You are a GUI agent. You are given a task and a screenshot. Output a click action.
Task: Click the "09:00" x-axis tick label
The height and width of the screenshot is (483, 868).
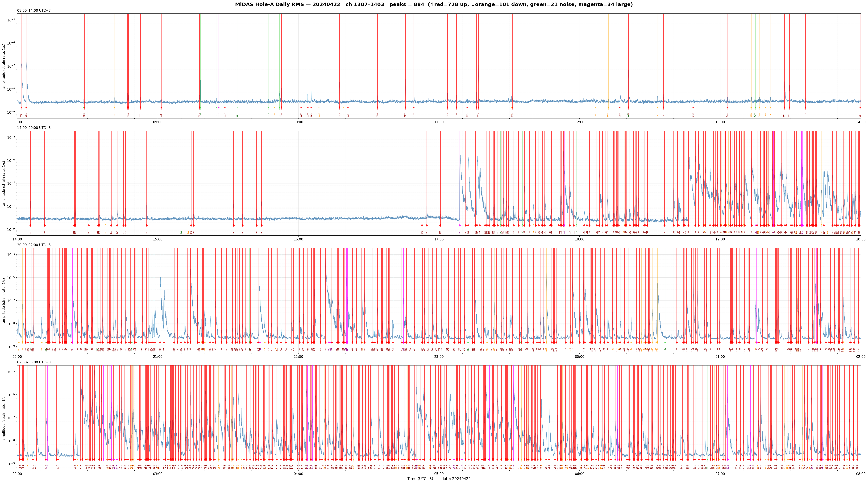[x=158, y=122]
